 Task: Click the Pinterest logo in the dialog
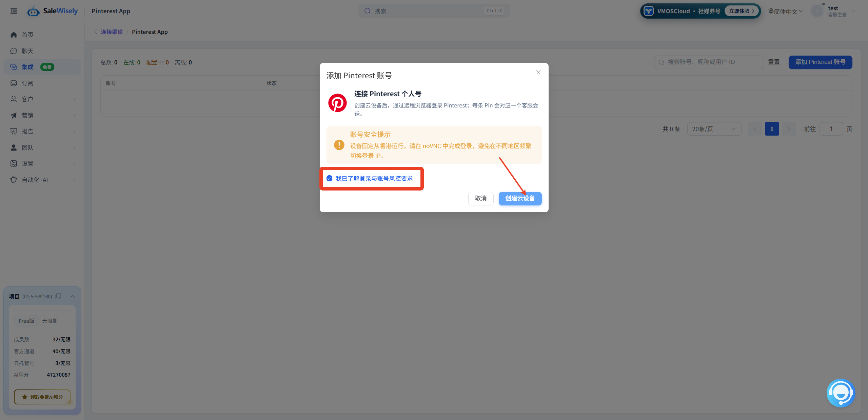(x=337, y=103)
